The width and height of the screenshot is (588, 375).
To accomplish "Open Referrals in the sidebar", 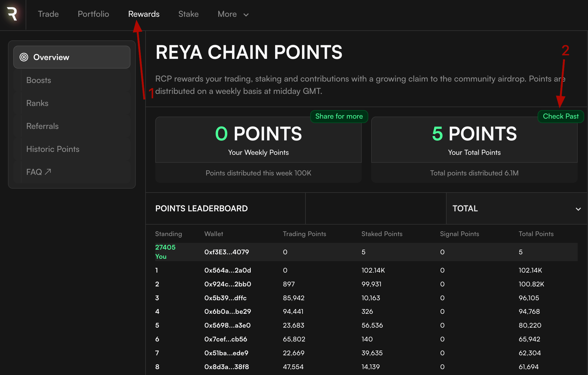I will [72, 126].
